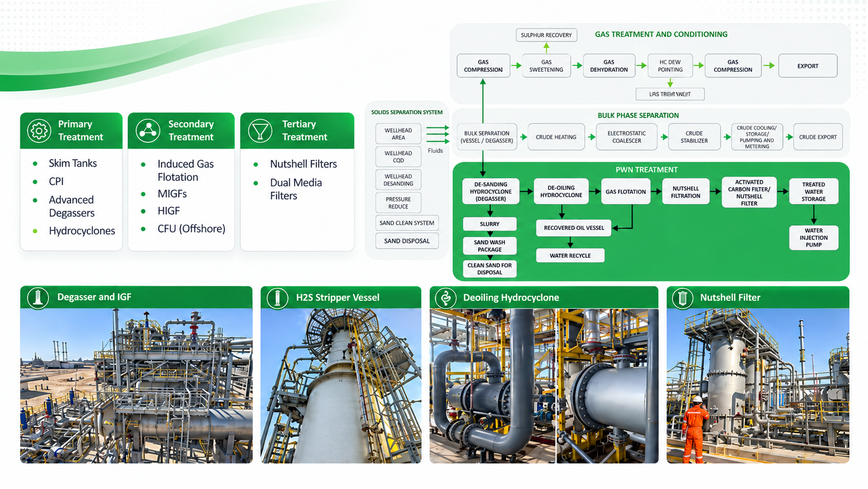Click the Gas Treatment and Conditioning heading
This screenshot has height=489, width=868.
point(661,34)
